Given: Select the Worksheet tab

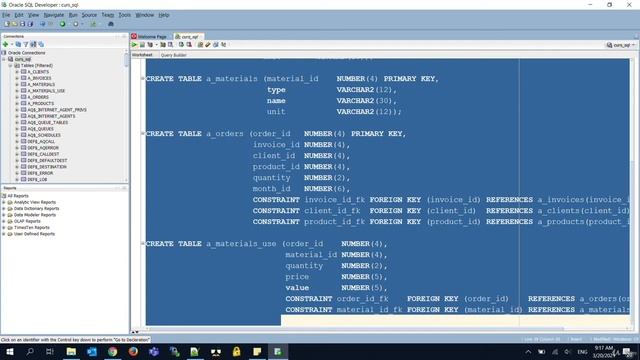Looking at the screenshot, I should tap(142, 55).
